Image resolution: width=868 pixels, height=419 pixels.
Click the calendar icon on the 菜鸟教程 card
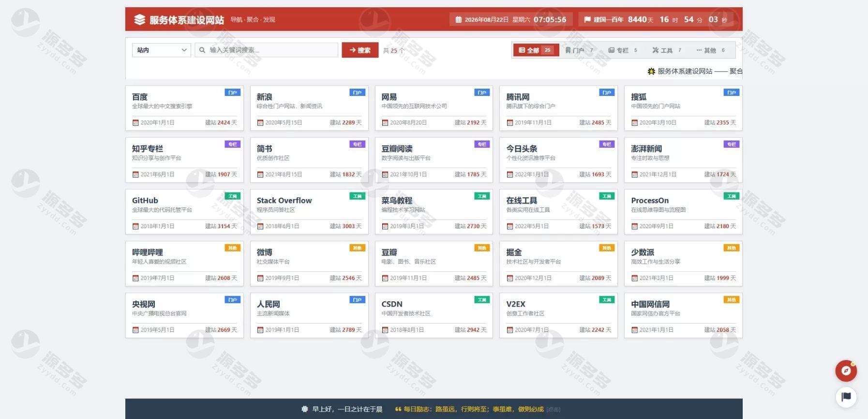385,227
